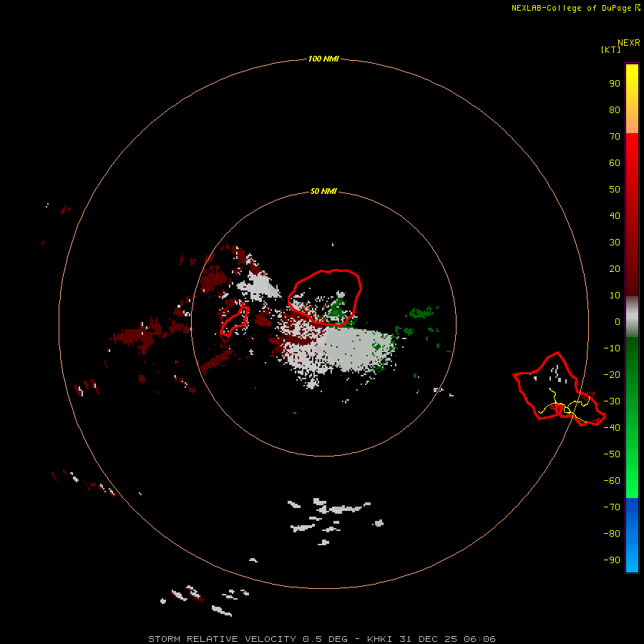Pick the blue segment of the color bar
644x644 pixels.
click(x=632, y=535)
